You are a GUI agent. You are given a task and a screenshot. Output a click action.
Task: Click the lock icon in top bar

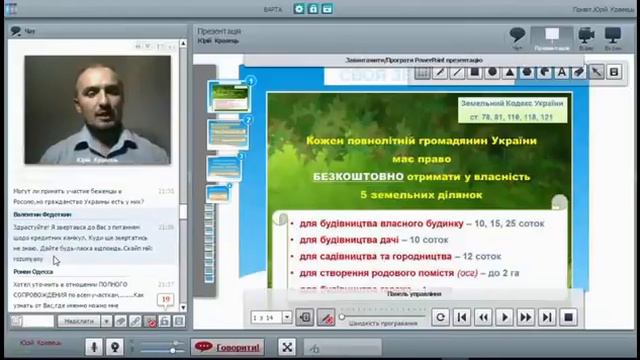pos(313,9)
